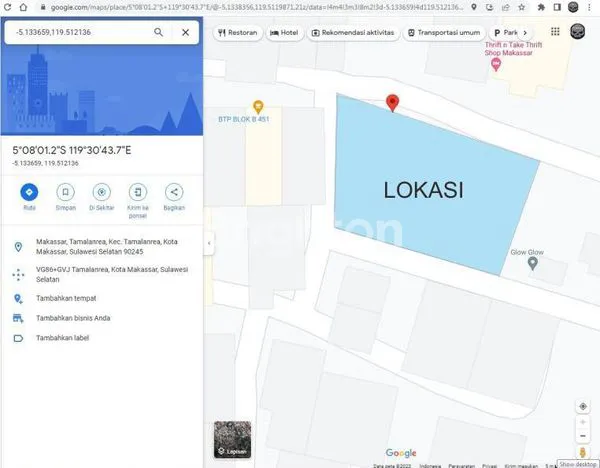Viewport: 600px width, 468px height.
Task: Copy the VG86+GVJ plus code row
Action: point(102,274)
